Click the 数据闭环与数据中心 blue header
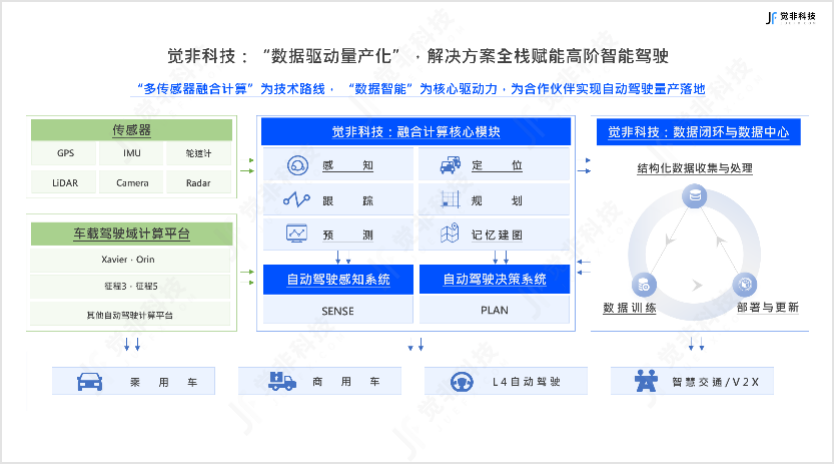Screen dimensions: 836x464 (x=698, y=132)
